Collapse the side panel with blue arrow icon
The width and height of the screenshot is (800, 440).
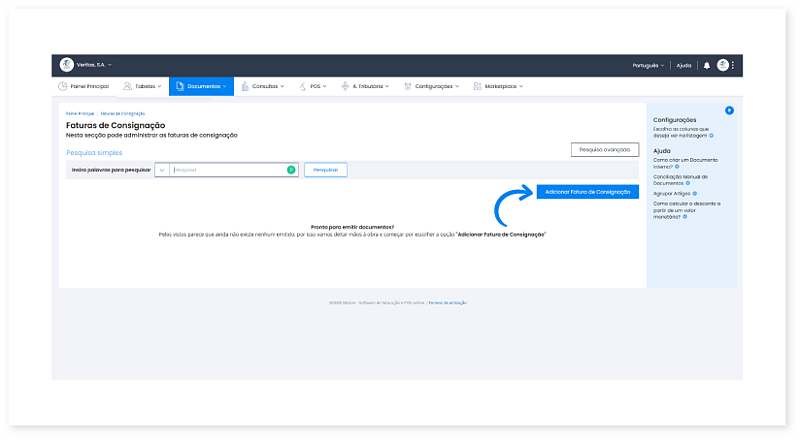pyautogui.click(x=729, y=109)
